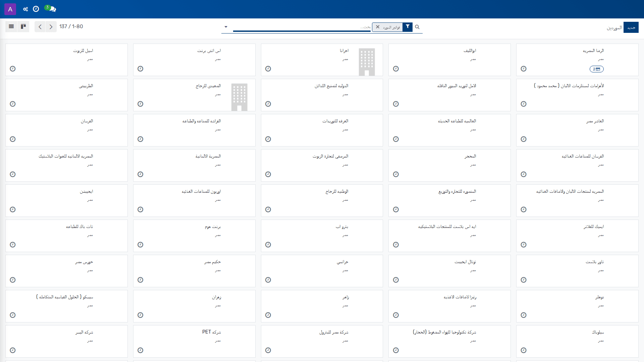644x362 pixels.
Task: Open the العرفه للتوريدات vendor name
Action: click(335, 121)
